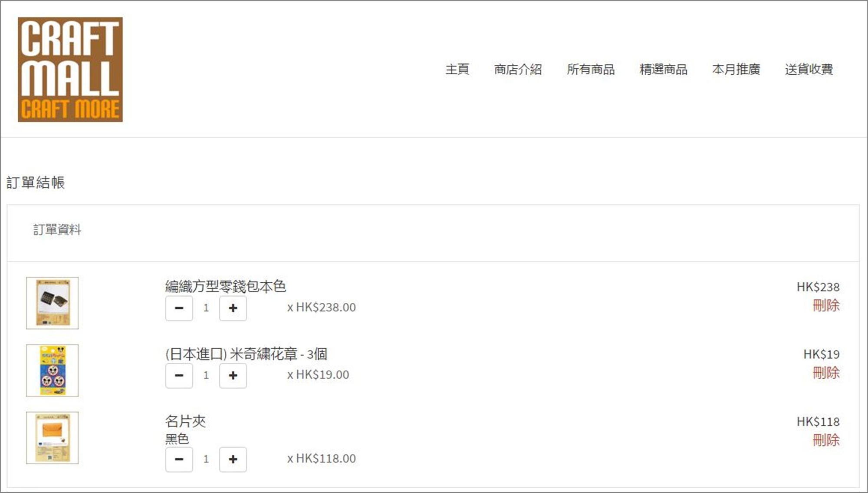
Task: Select 精選商品 navigation link
Action: click(663, 69)
